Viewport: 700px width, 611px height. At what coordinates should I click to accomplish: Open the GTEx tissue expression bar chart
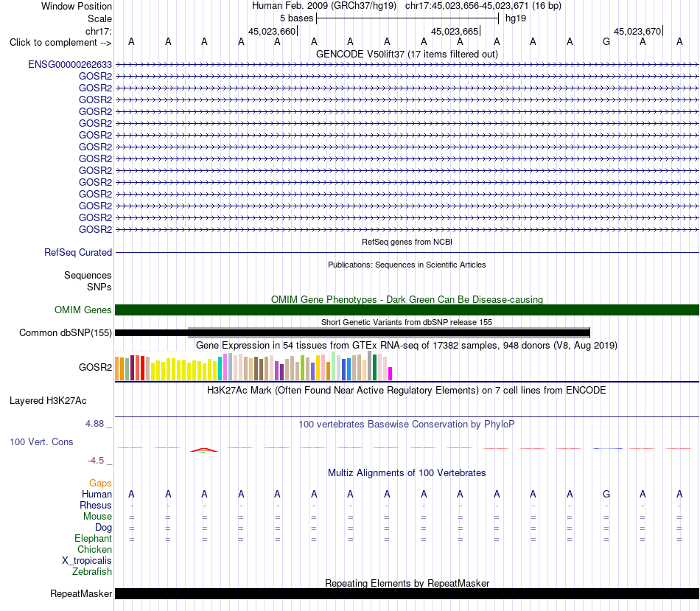[x=253, y=366]
